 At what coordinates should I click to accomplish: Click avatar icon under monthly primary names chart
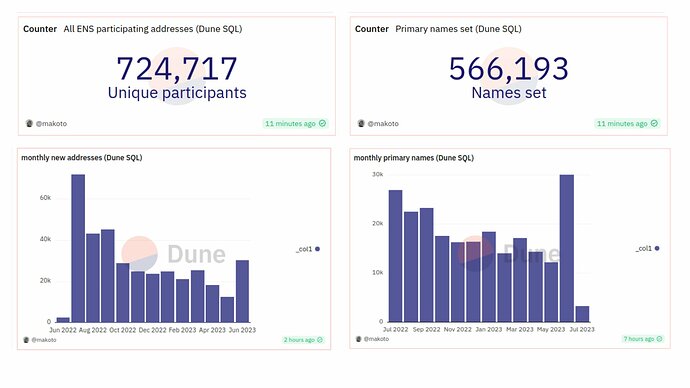coord(358,339)
